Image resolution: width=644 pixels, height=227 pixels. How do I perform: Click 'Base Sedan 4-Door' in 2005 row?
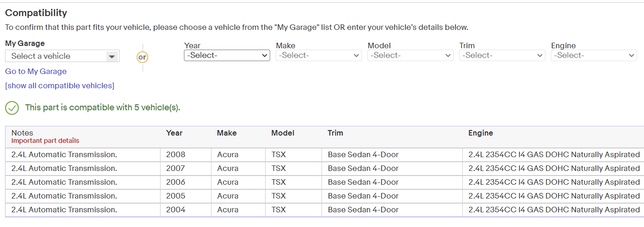[x=363, y=196]
